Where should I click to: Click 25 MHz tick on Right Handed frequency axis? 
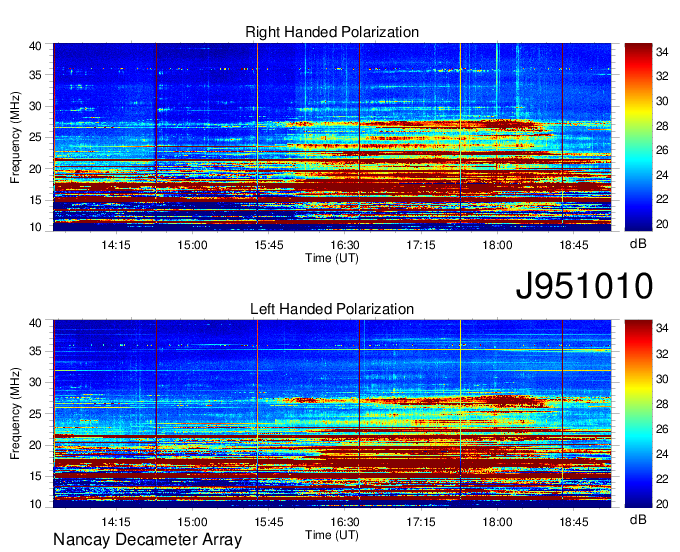[x=35, y=137]
